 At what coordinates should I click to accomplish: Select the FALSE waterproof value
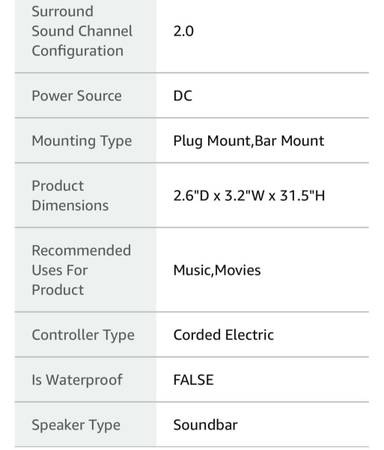click(x=193, y=380)
